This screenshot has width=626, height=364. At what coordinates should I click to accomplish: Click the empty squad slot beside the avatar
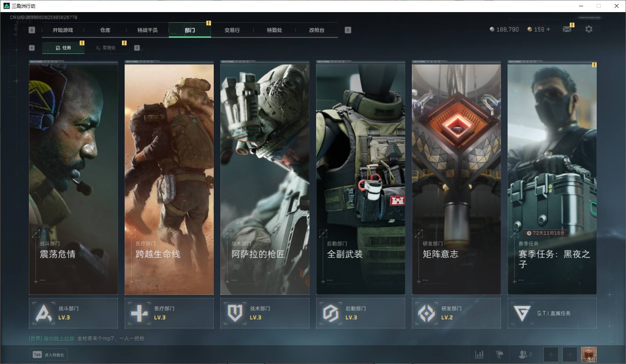pos(569,355)
